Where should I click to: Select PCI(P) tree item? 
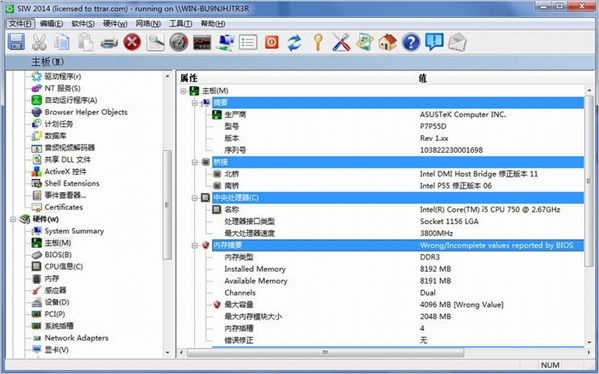[x=55, y=314]
